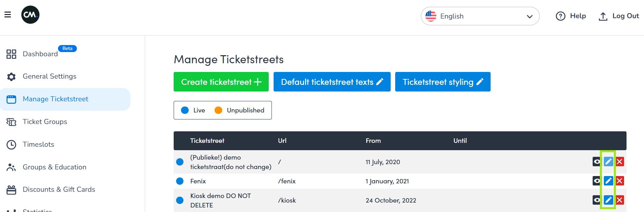Log out of the account

(619, 16)
